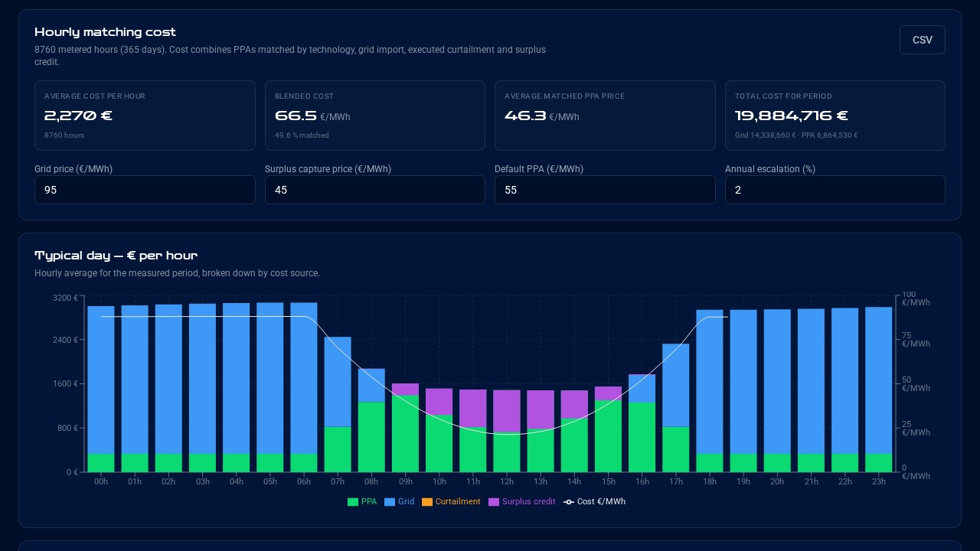The height and width of the screenshot is (551, 980).
Task: Toggle the PPA legend entry
Action: [362, 502]
